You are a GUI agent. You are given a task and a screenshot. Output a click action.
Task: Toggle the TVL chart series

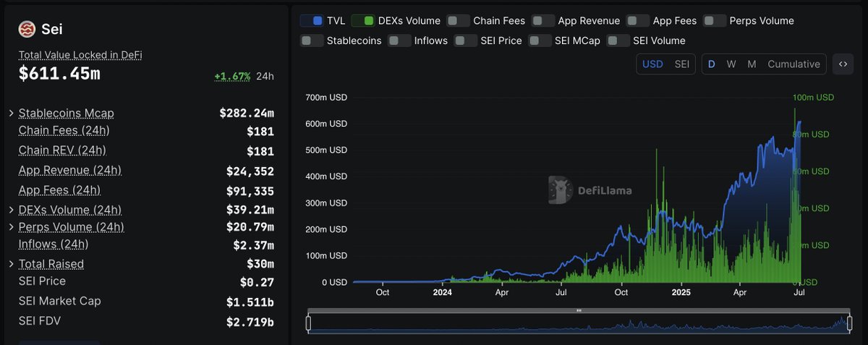[x=311, y=20]
